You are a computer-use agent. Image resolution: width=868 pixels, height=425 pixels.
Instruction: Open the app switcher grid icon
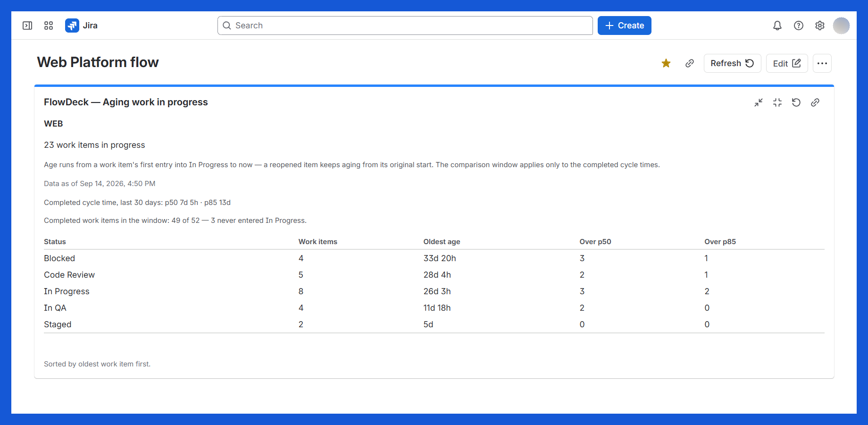[49, 25]
